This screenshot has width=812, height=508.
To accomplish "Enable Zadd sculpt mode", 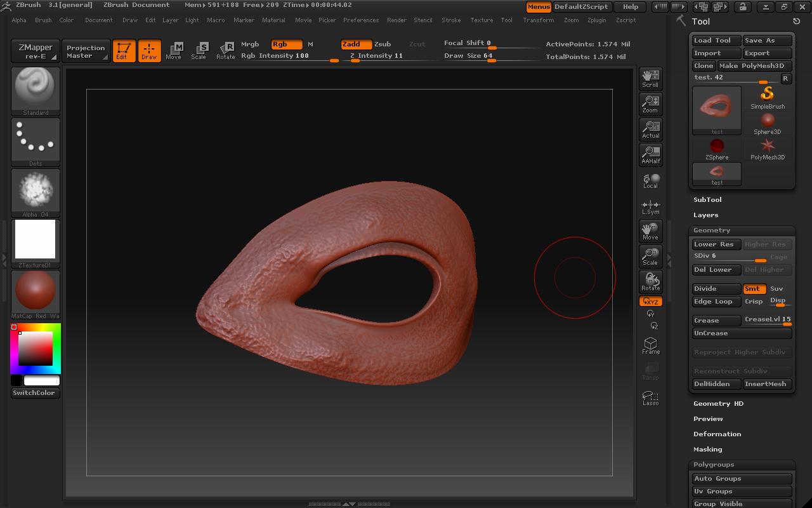I will coord(356,44).
